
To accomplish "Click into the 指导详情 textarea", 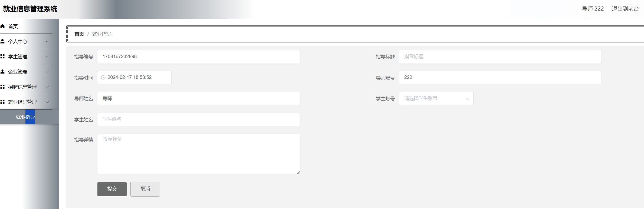I will [198, 154].
